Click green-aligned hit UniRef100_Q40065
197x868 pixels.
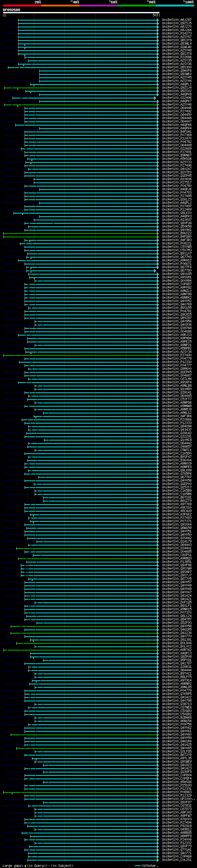[x=177, y=748]
